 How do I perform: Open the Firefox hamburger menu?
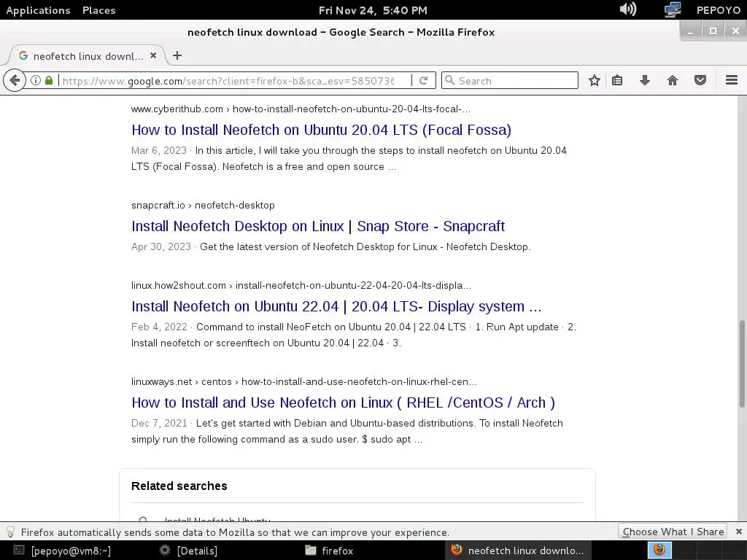click(x=731, y=80)
